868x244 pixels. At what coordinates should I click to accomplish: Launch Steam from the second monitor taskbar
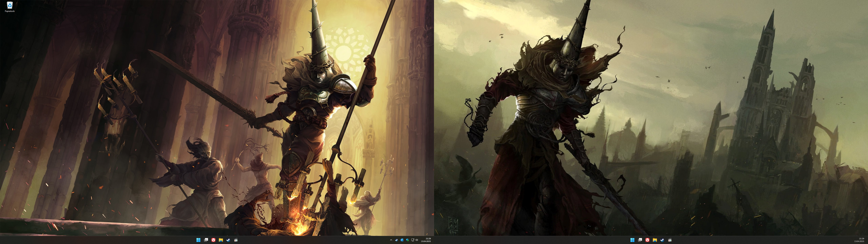(663, 240)
